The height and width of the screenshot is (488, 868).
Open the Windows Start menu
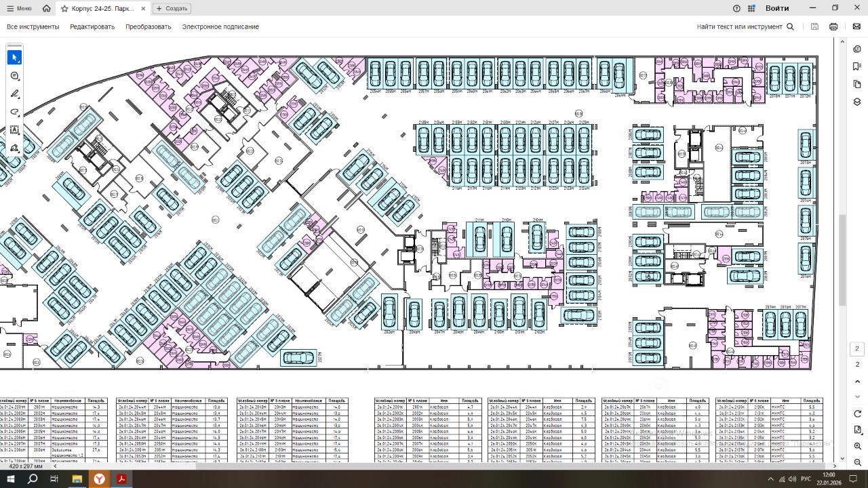(x=11, y=479)
